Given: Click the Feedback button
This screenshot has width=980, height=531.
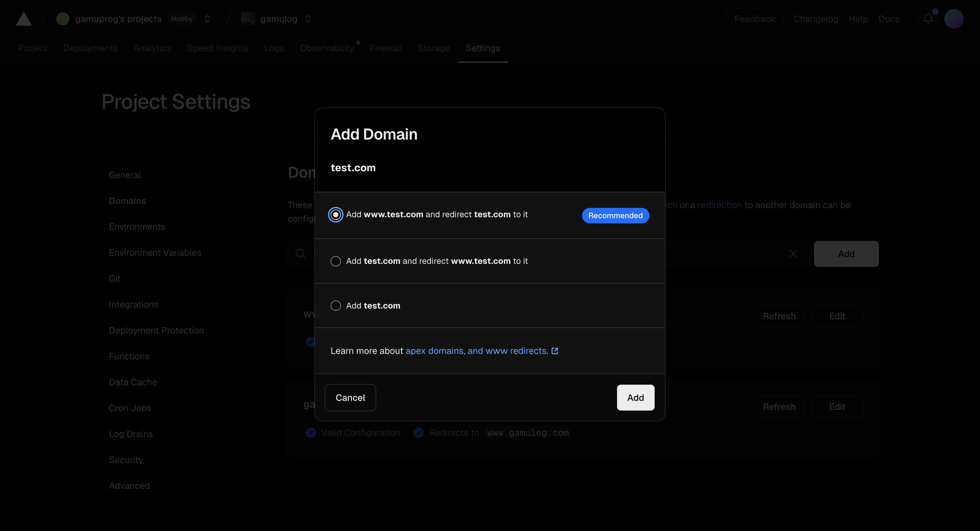Looking at the screenshot, I should (x=754, y=19).
